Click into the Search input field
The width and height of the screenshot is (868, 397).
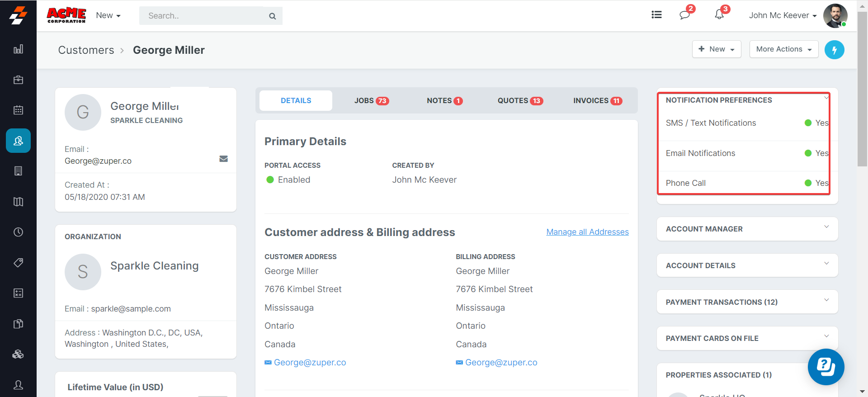[203, 16]
